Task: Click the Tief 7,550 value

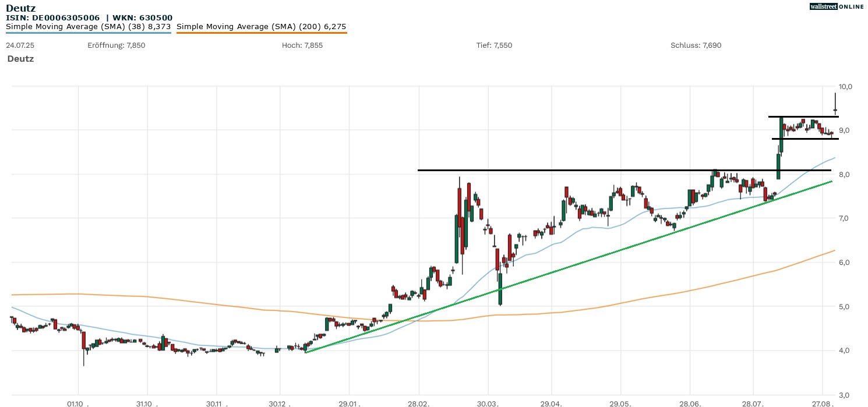Action: tap(494, 45)
